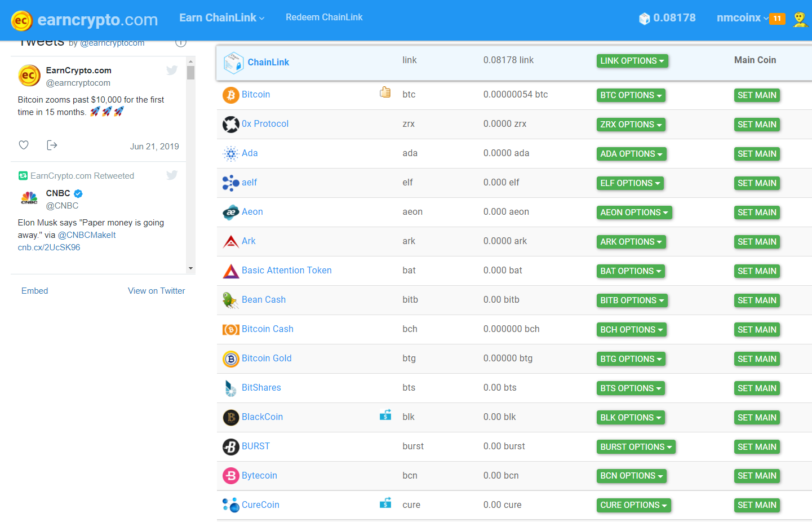Image resolution: width=812 pixels, height=522 pixels.
Task: Click the Bitcoin Cash coin icon
Action: (230, 330)
